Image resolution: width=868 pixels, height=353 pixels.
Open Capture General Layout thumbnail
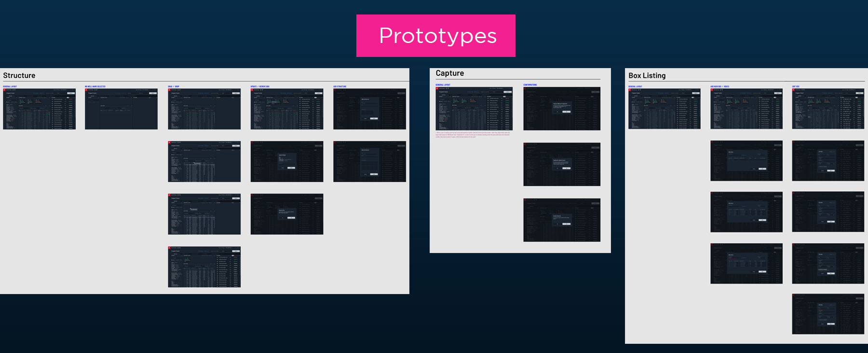[474, 109]
